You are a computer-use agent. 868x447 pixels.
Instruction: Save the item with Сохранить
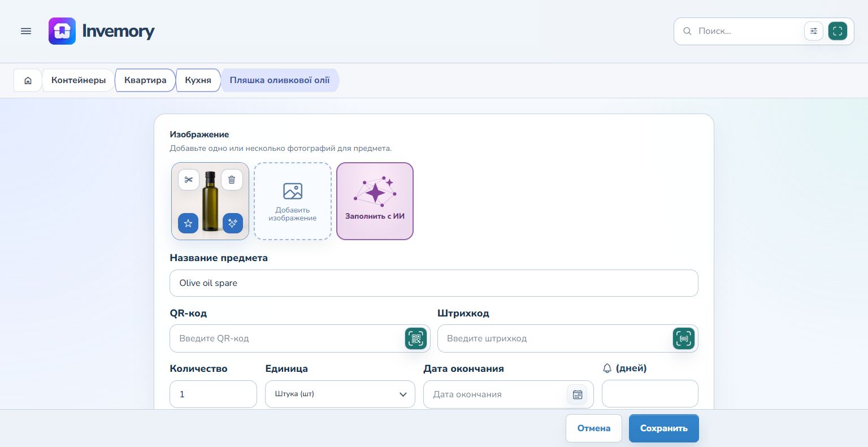coord(664,428)
